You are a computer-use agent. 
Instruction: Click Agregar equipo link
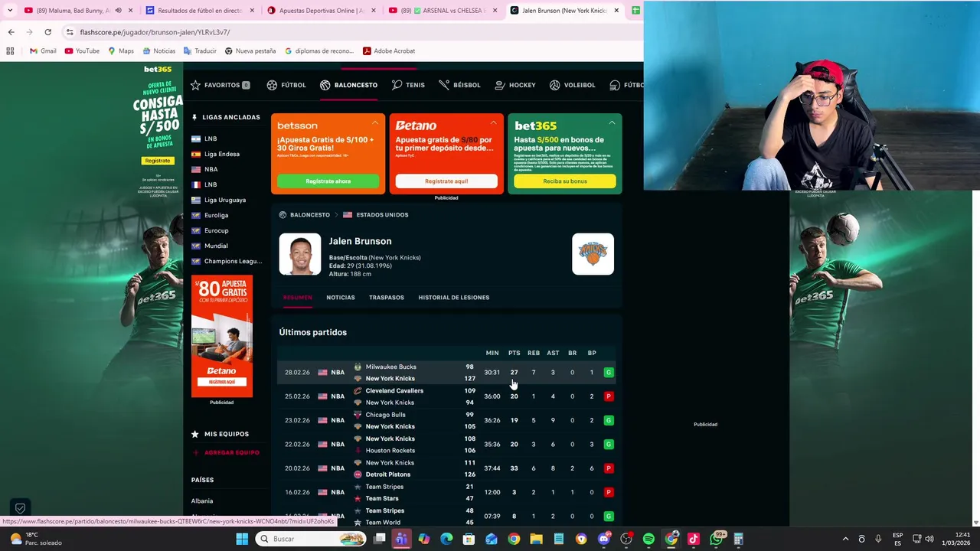(x=225, y=452)
